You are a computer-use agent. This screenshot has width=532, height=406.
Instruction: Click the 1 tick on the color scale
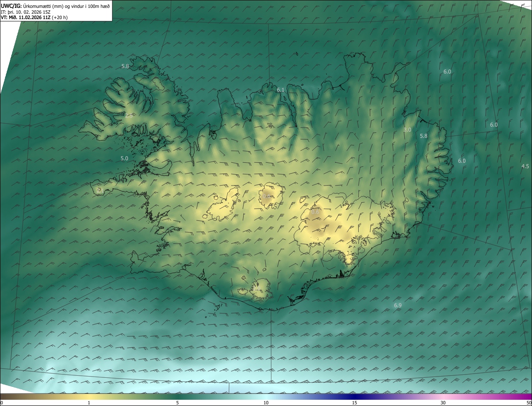pos(89,403)
